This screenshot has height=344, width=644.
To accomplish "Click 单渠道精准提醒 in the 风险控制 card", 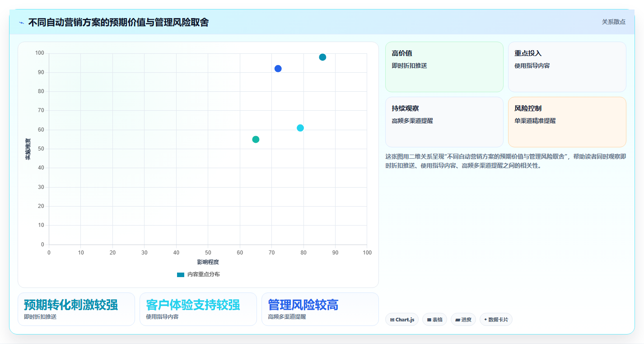I will pos(535,121).
